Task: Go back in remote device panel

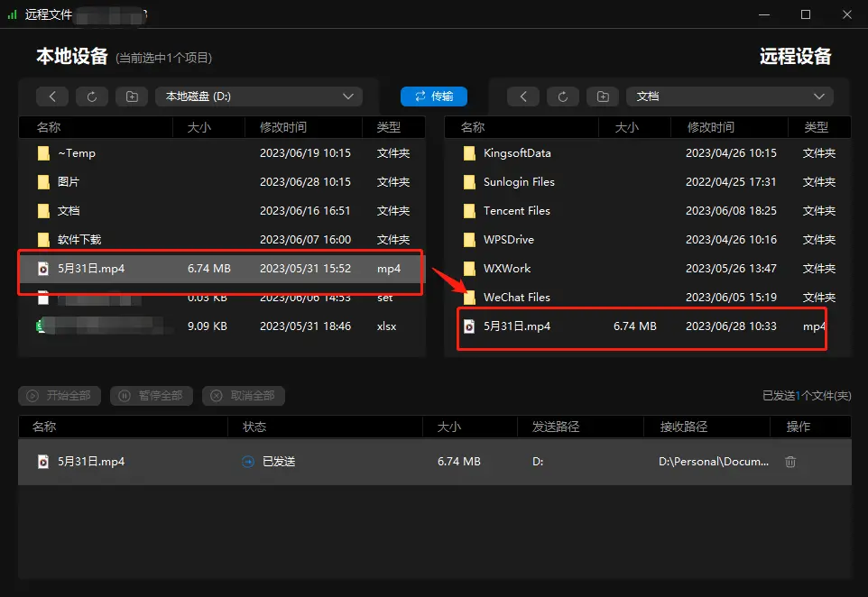Action: click(x=523, y=96)
